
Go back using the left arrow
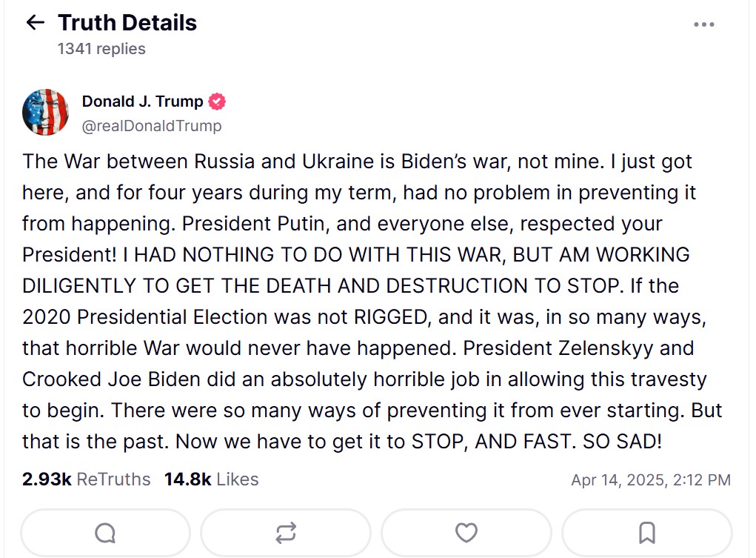[x=35, y=23]
